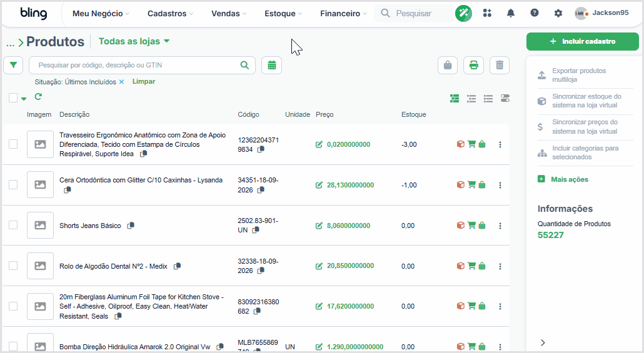Check the Cera Ortodôntica row
Screen dimensions: 644x353
pos(13,185)
